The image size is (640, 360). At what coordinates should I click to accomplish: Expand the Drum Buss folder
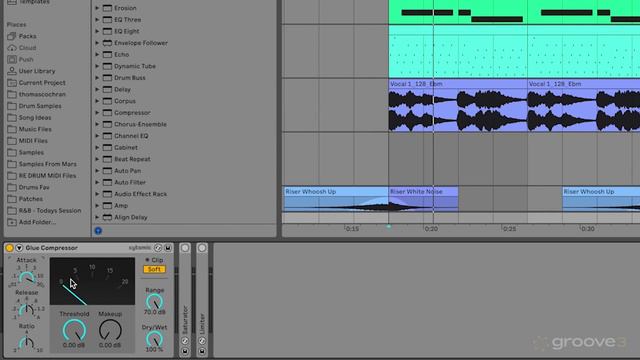(97, 78)
